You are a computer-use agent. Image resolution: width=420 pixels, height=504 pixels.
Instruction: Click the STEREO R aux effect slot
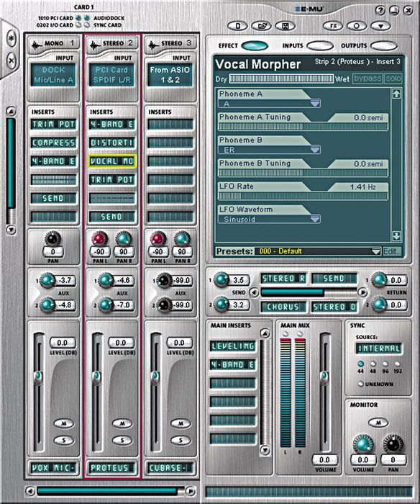tap(283, 279)
